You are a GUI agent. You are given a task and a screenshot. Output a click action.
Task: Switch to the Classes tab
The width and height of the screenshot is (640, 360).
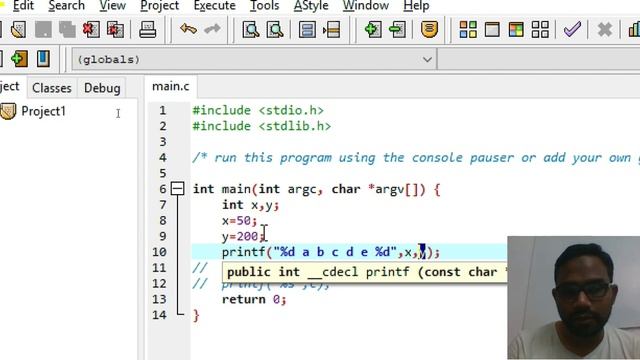[x=52, y=88]
